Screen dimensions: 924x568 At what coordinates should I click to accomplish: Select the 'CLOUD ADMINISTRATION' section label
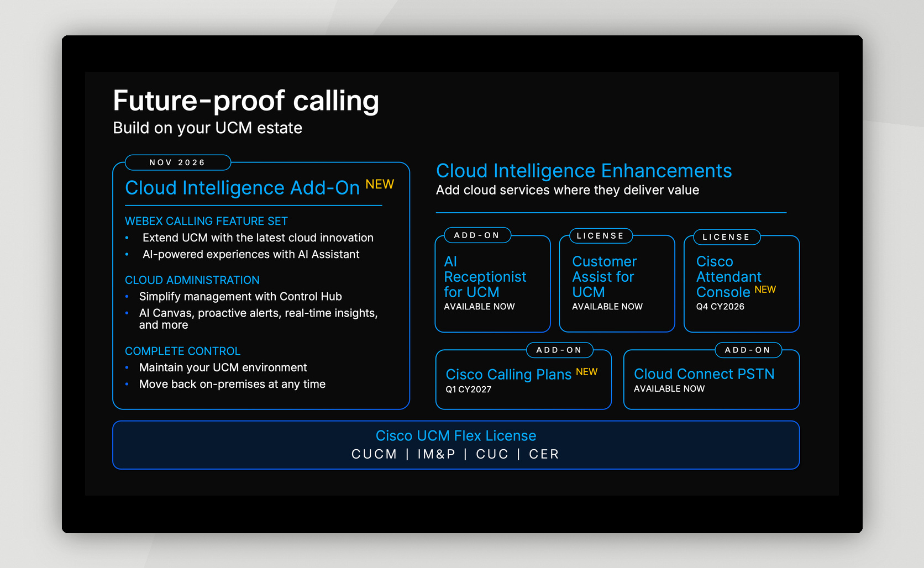tap(192, 280)
